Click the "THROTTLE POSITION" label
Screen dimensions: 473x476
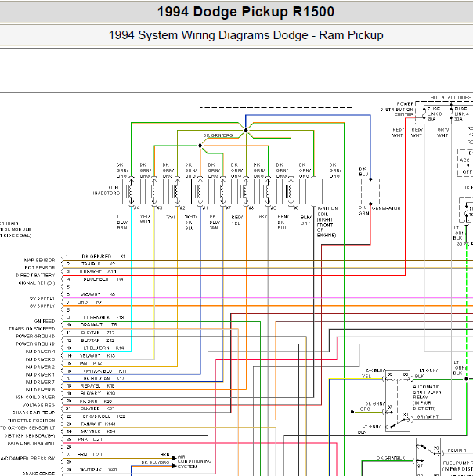(31, 420)
